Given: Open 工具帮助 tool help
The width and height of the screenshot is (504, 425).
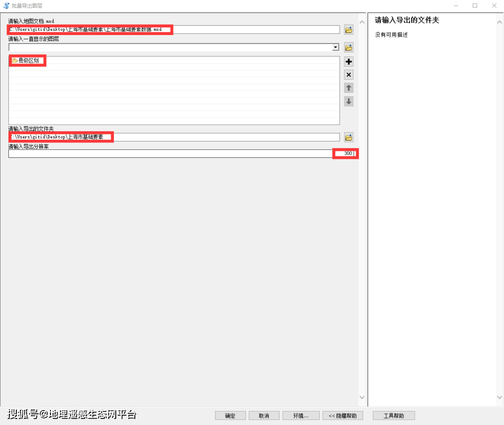Looking at the screenshot, I should pos(393,415).
